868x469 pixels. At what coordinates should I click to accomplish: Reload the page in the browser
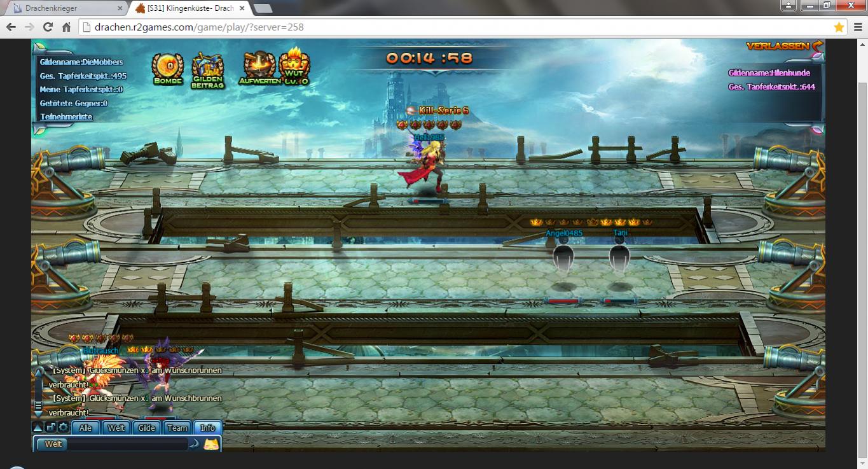pyautogui.click(x=48, y=27)
